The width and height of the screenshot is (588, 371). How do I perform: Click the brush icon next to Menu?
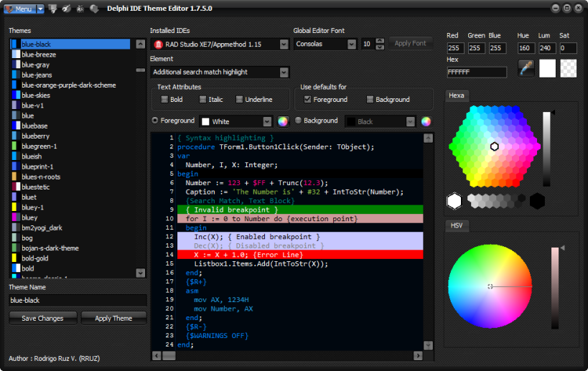tap(66, 9)
